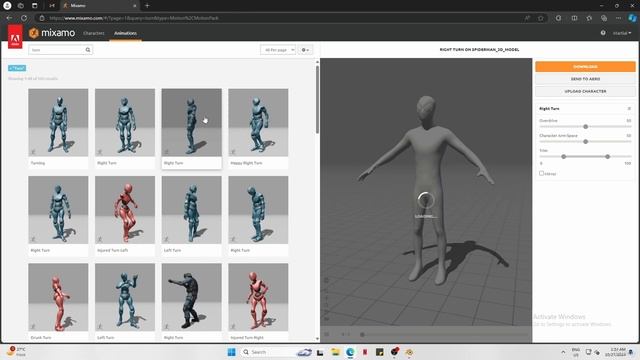Viewport: 640px width, 360px height.
Task: Click the browser refresh icon
Action: [x=24, y=18]
